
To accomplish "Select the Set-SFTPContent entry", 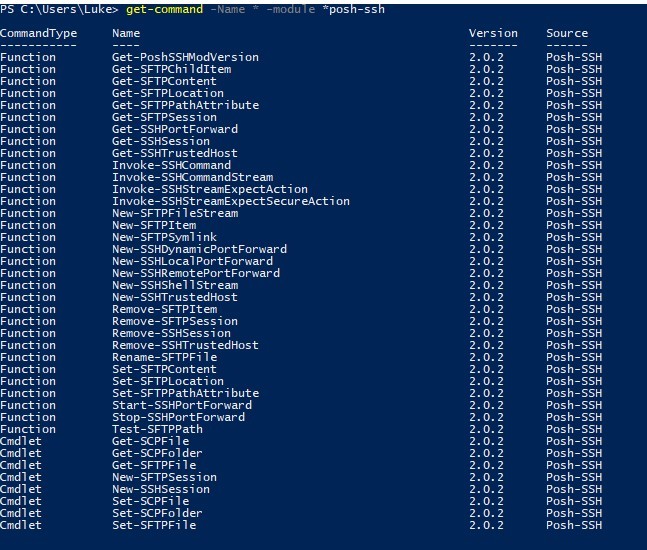I will pos(164,369).
